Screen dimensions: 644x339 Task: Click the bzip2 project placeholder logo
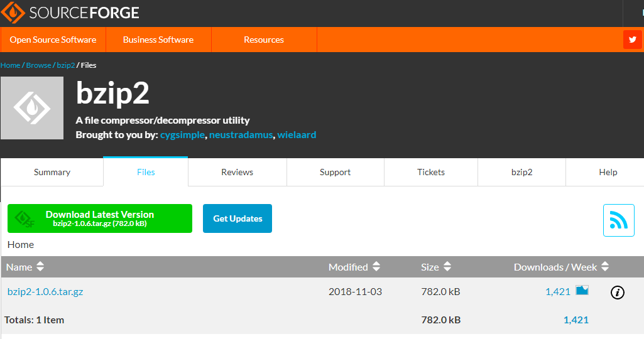[32, 108]
